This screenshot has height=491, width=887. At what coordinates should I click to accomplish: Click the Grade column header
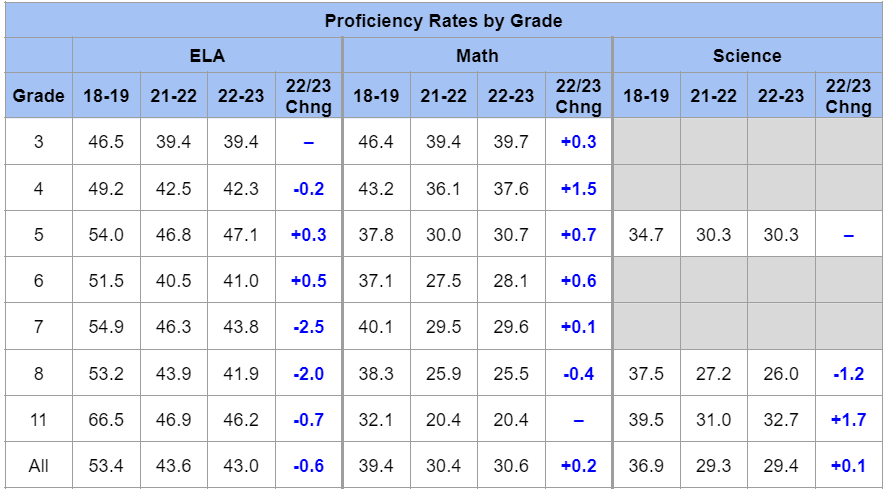[38, 96]
